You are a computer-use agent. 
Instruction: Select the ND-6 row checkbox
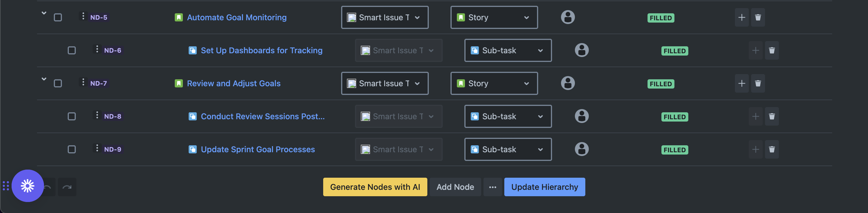coord(72,51)
